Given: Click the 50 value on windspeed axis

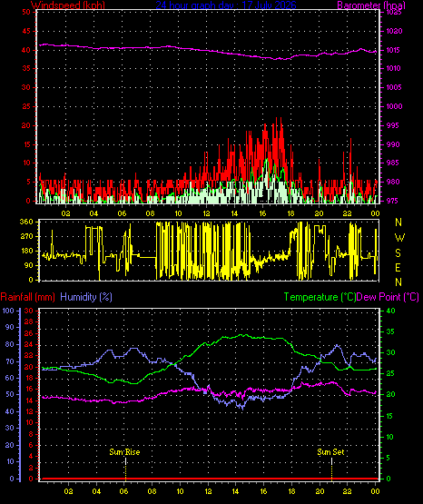Looking at the screenshot, I should click(x=26, y=12).
